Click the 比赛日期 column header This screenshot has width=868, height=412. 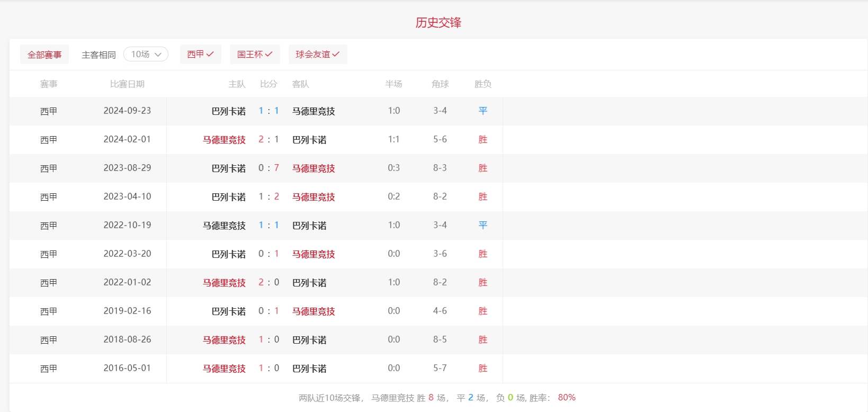127,84
